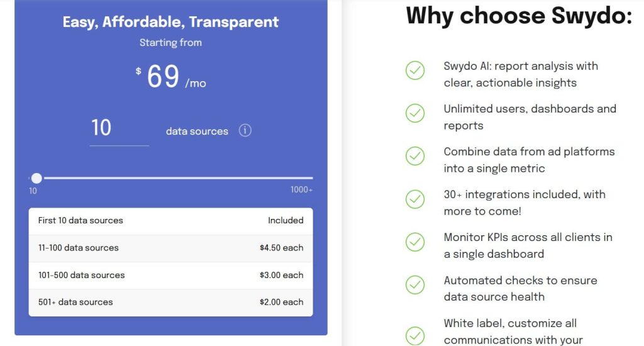Click the data sources number input field
Viewport: 644px width, 346px height.
pos(119,128)
